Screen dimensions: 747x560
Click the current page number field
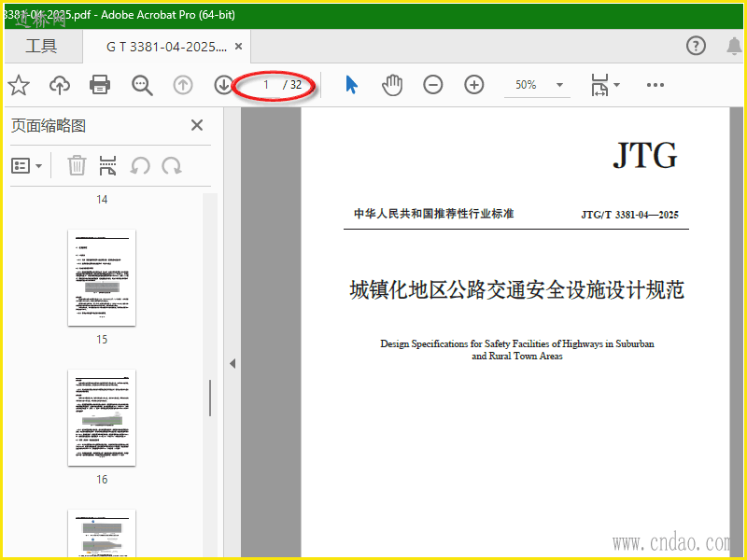(x=266, y=85)
